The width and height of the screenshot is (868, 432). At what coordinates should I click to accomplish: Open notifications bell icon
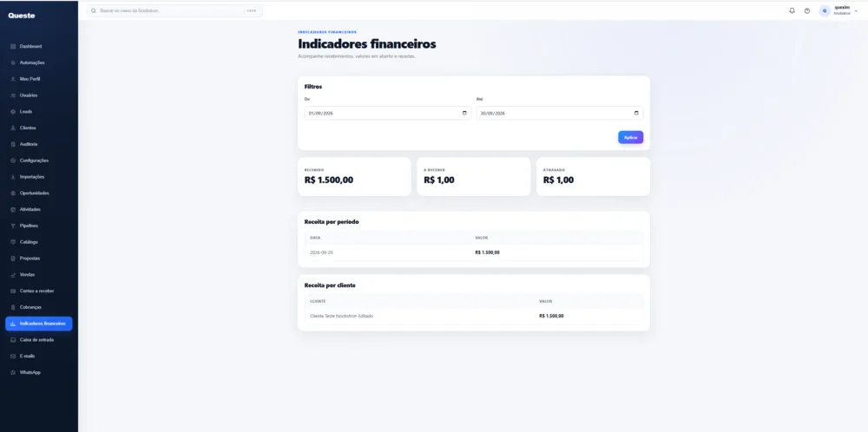pos(792,10)
